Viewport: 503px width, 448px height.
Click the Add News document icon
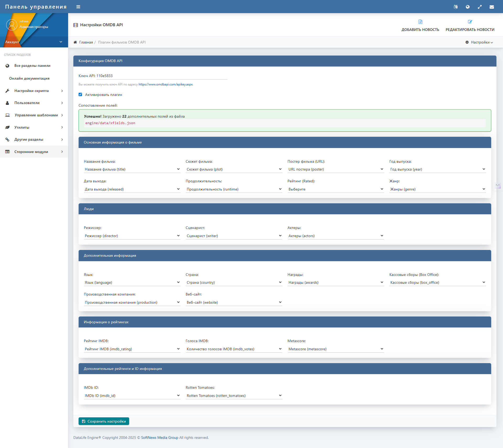(x=420, y=22)
